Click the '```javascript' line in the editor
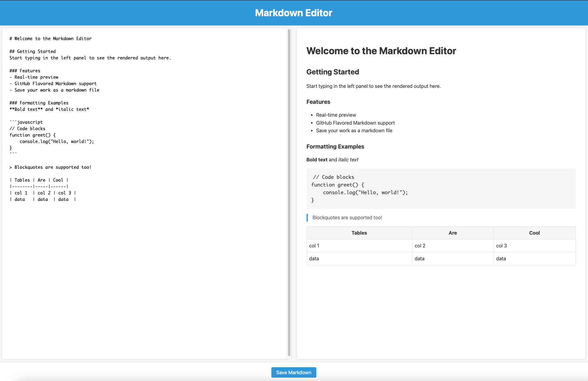This screenshot has width=588, height=381. [x=26, y=122]
